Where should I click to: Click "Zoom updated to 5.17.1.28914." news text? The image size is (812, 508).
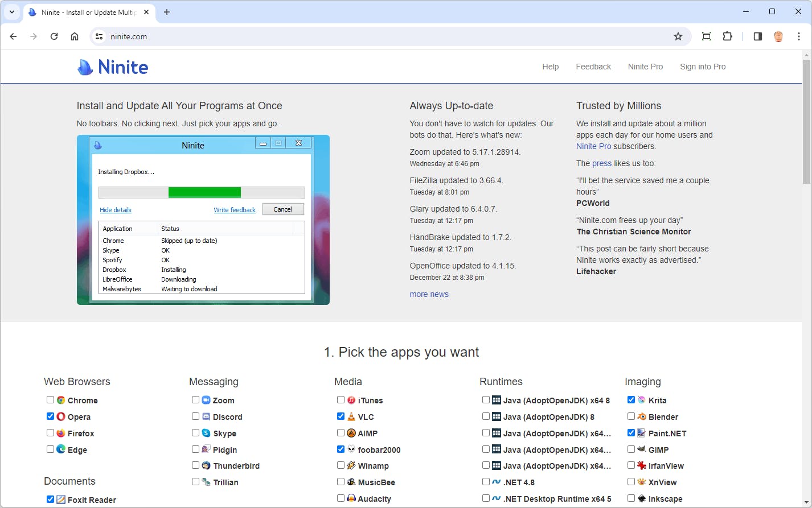coord(465,152)
